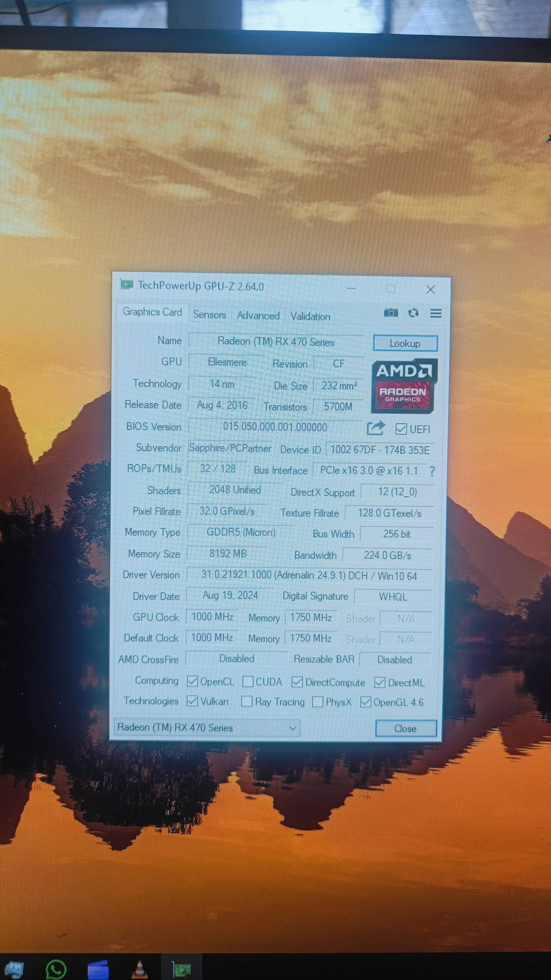This screenshot has height=980, width=551.
Task: Click the BIOS Version value field
Action: 275,427
